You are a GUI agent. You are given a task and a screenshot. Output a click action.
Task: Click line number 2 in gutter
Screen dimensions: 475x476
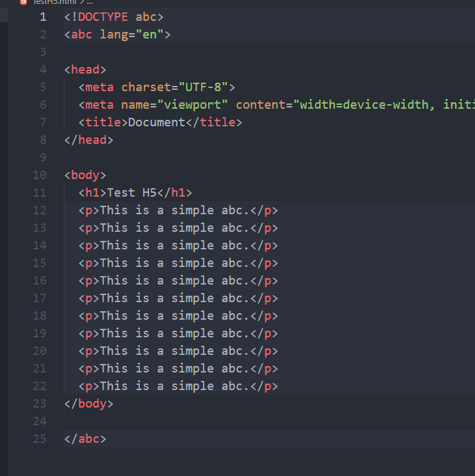43,35
